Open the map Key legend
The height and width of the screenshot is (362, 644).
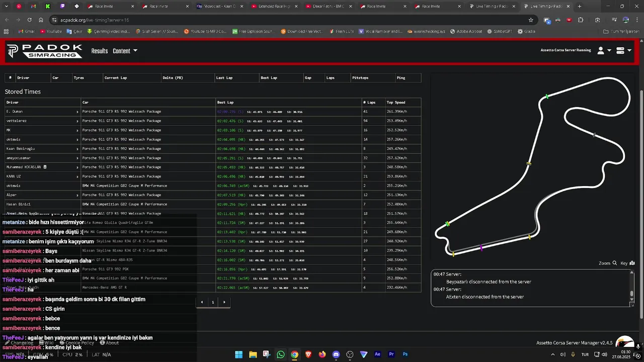point(627,263)
